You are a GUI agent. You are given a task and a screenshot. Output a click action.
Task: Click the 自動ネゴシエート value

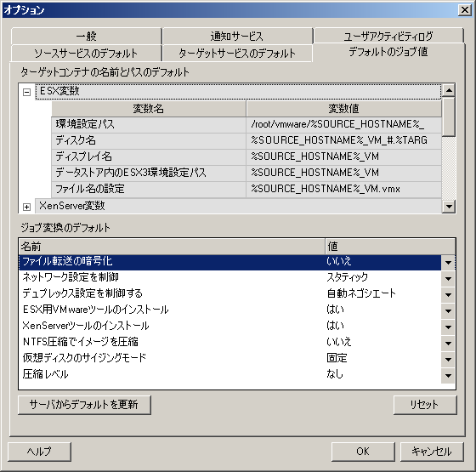click(361, 293)
